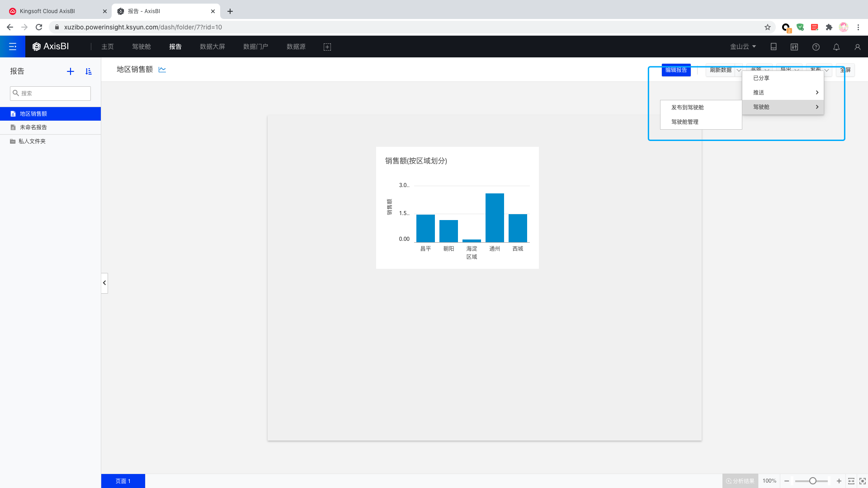Add a new report with plus icon
This screenshot has height=488, width=868.
click(71, 71)
